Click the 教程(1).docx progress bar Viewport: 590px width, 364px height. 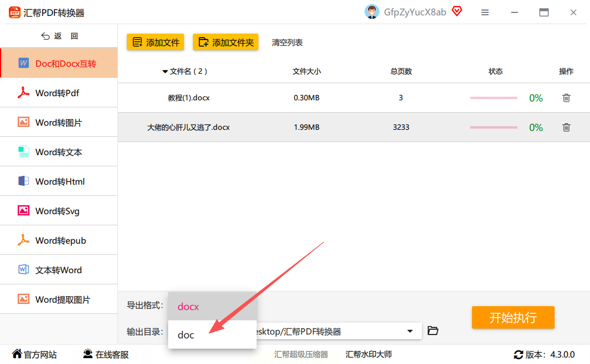tap(494, 98)
